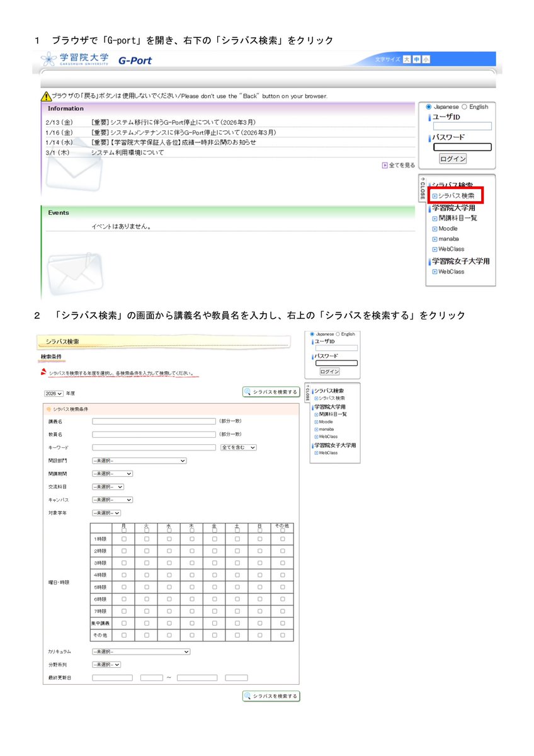
Task: Open Moodle in syllabus search page sidebar
Action: pyautogui.click(x=326, y=421)
